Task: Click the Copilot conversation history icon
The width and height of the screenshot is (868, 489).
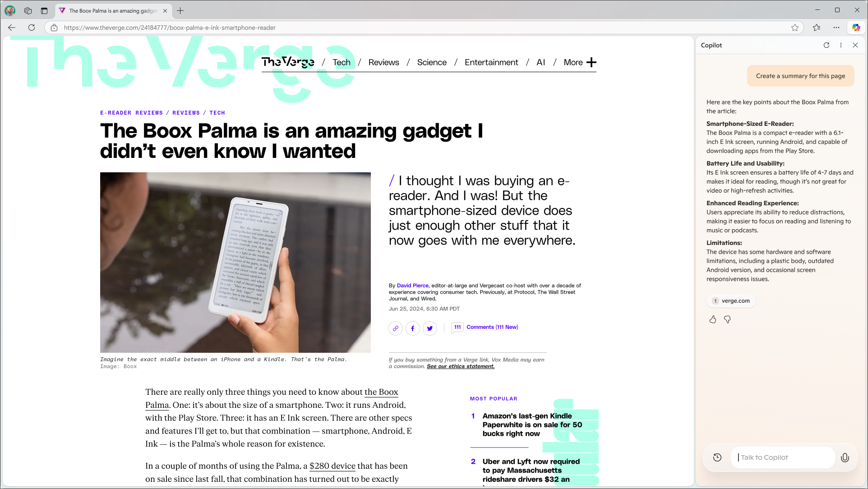Action: coord(718,457)
